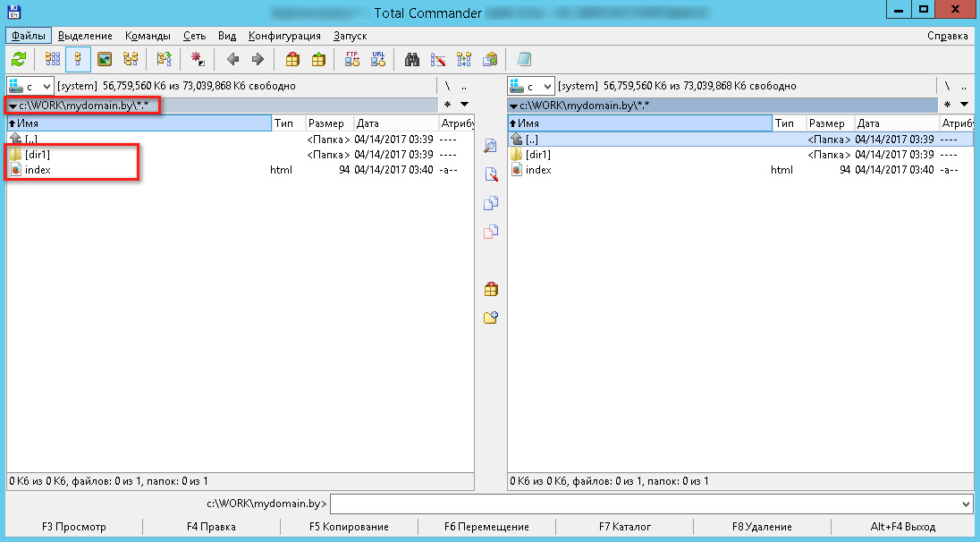Click the Alt+F4 Выход button
Screen dimensions: 980x542
coord(902,527)
